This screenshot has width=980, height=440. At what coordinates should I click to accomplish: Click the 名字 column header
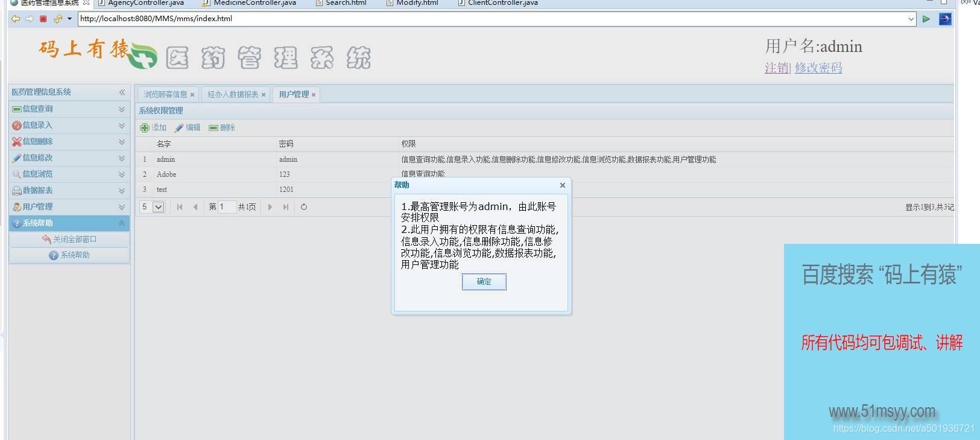tap(215, 144)
